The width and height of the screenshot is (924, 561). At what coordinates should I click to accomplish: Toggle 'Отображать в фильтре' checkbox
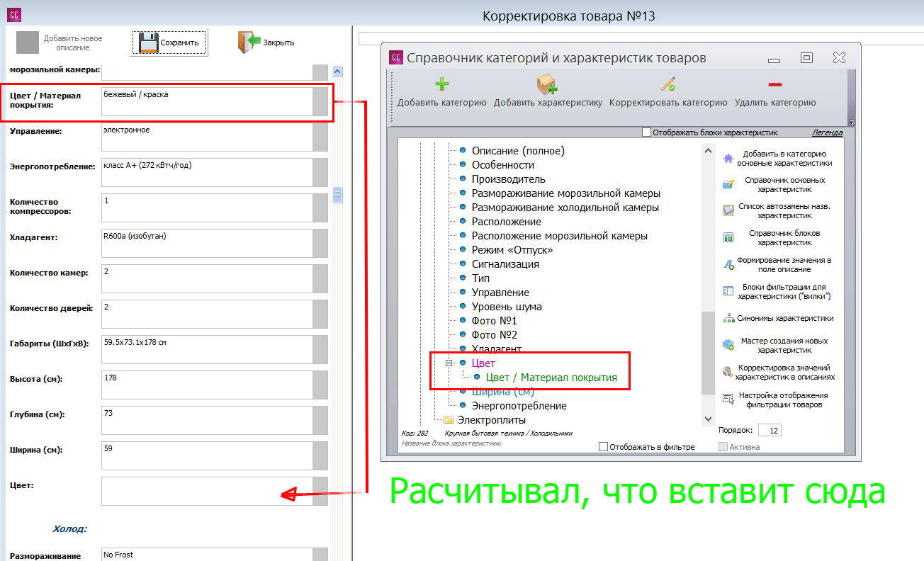[603, 447]
